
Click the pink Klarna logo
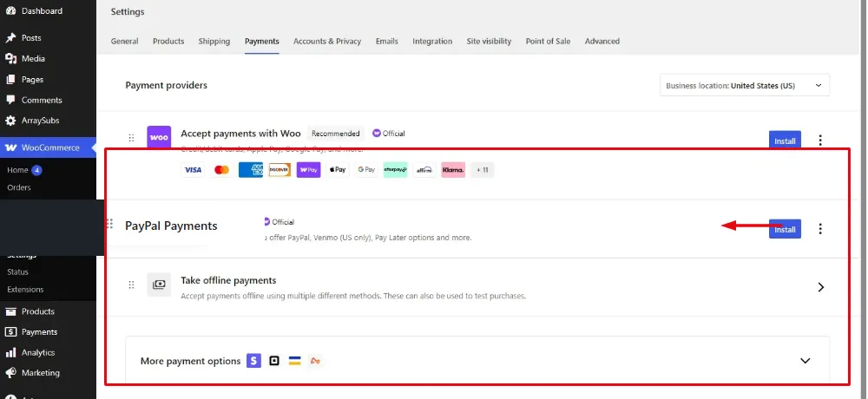[453, 170]
